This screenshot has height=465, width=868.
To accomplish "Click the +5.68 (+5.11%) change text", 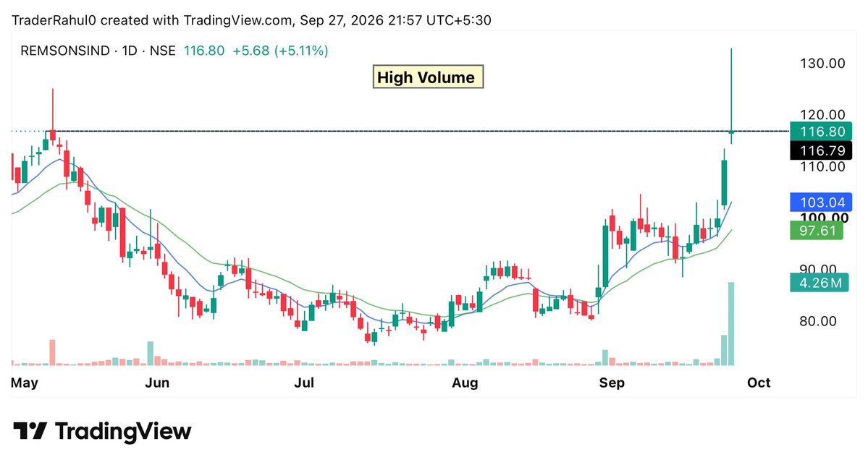I will 280,51.
